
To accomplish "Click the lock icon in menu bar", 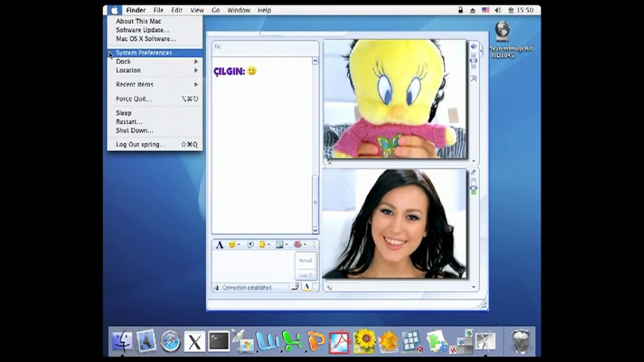I will 460,10.
